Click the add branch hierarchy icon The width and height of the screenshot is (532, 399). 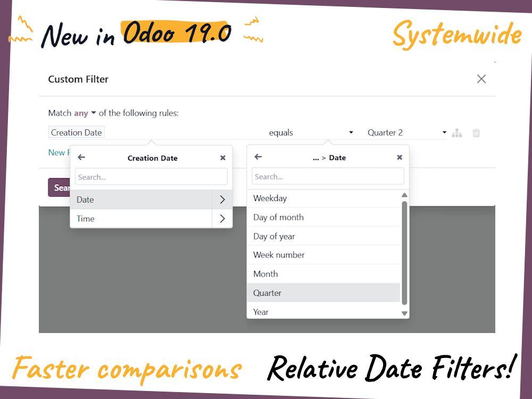click(x=456, y=133)
